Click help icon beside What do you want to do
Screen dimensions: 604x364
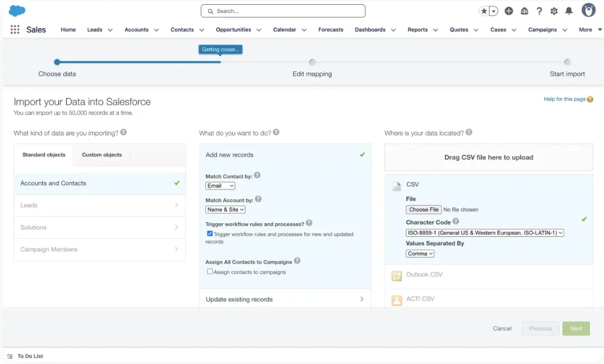pos(276,133)
